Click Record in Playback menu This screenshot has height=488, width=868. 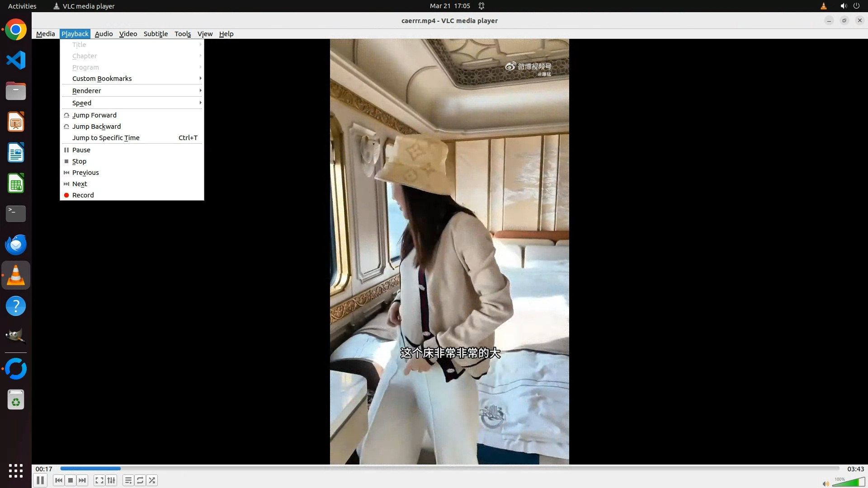click(x=83, y=195)
